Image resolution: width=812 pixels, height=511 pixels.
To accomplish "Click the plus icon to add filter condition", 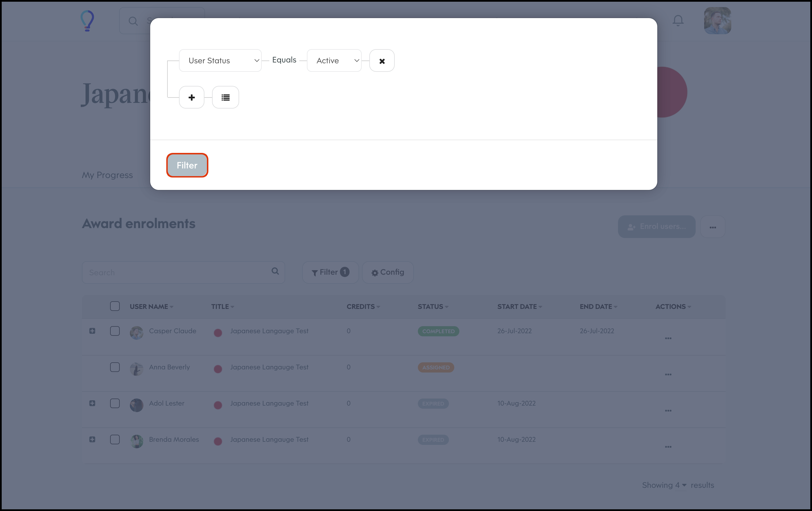I will [x=191, y=98].
